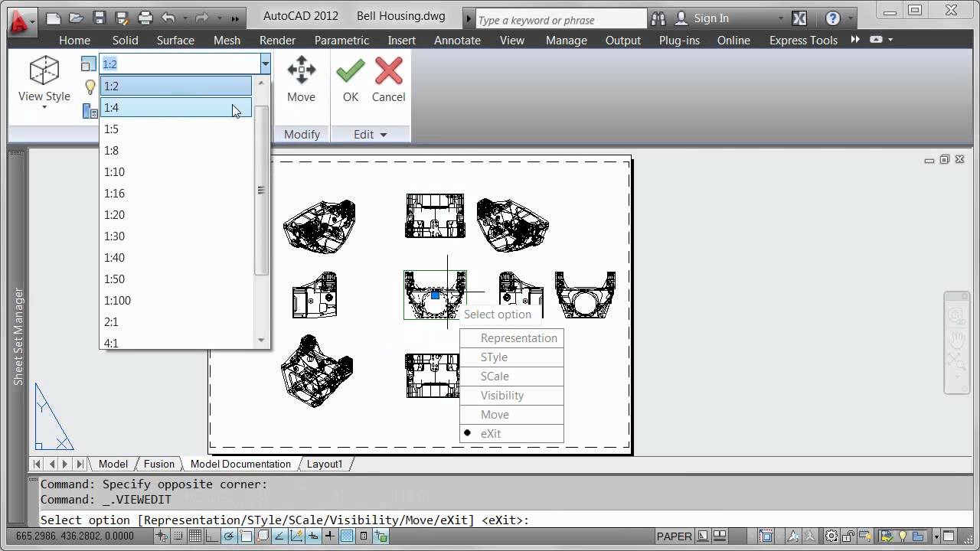This screenshot has height=551, width=980.
Task: Toggle Polar Tracking in the status bar
Action: [229, 536]
